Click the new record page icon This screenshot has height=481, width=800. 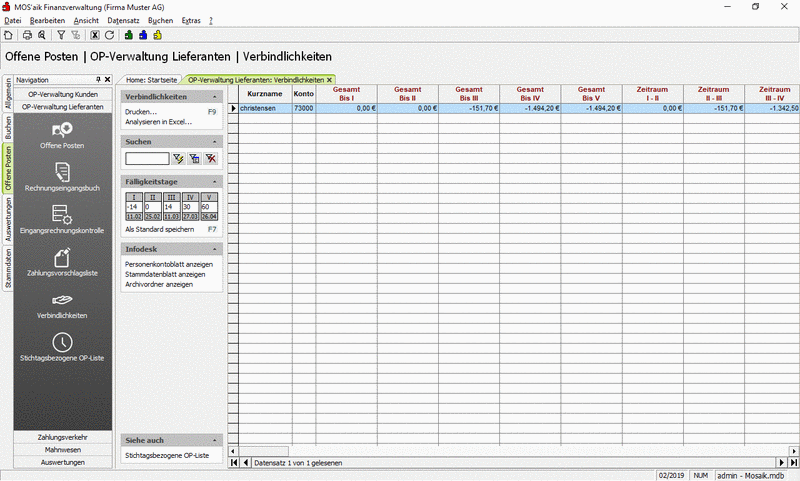[x=8, y=35]
